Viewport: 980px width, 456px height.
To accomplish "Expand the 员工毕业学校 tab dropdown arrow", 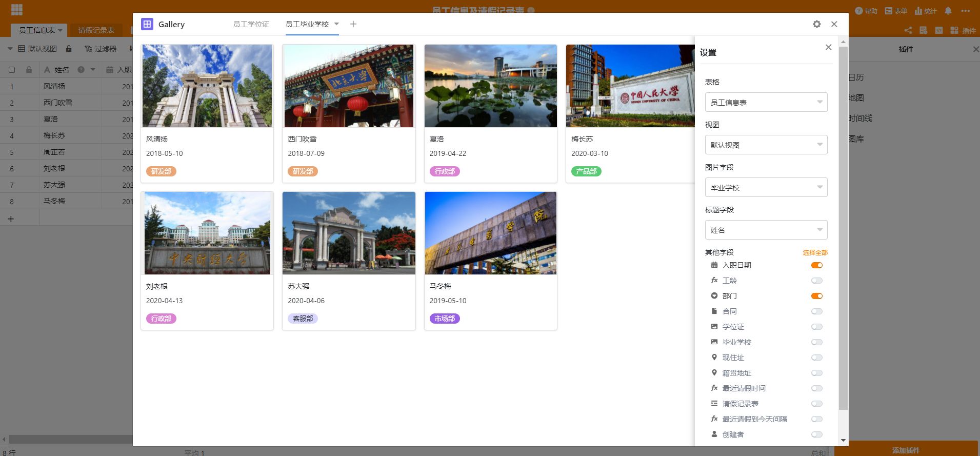I will click(x=336, y=24).
